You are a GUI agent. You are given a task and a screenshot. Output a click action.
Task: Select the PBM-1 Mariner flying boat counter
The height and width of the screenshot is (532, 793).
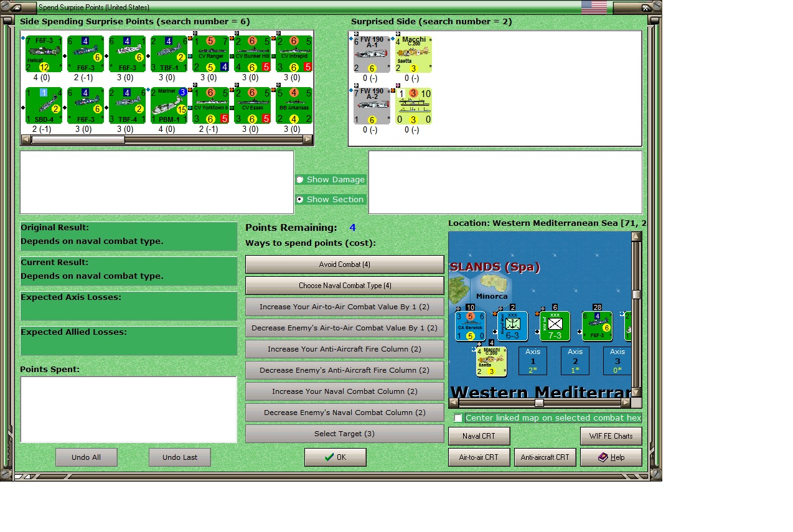pos(169,106)
